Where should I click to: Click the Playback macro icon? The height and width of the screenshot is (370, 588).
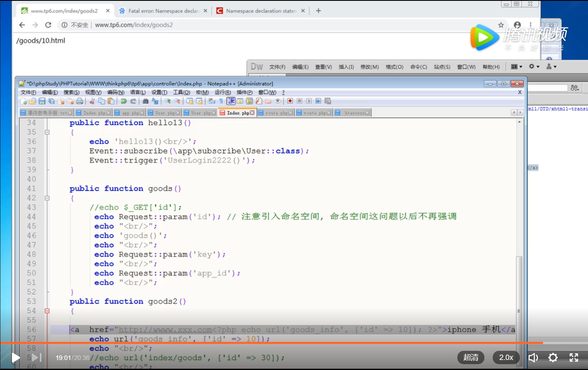click(309, 101)
